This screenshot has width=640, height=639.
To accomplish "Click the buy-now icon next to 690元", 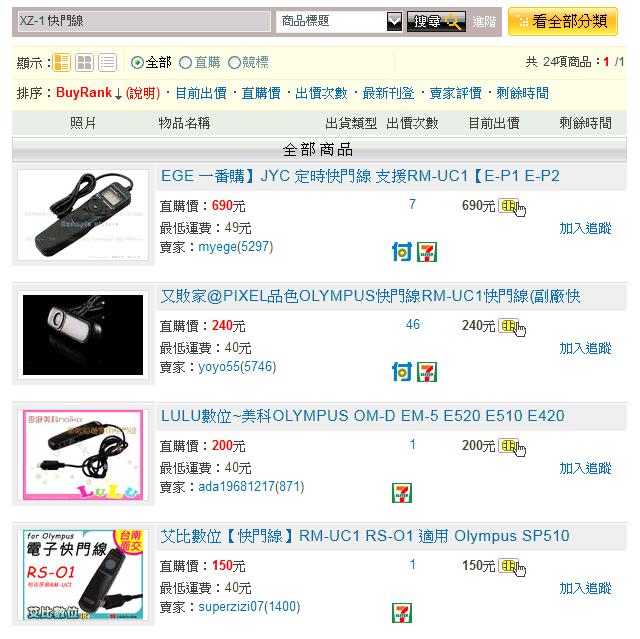I will coord(512,207).
